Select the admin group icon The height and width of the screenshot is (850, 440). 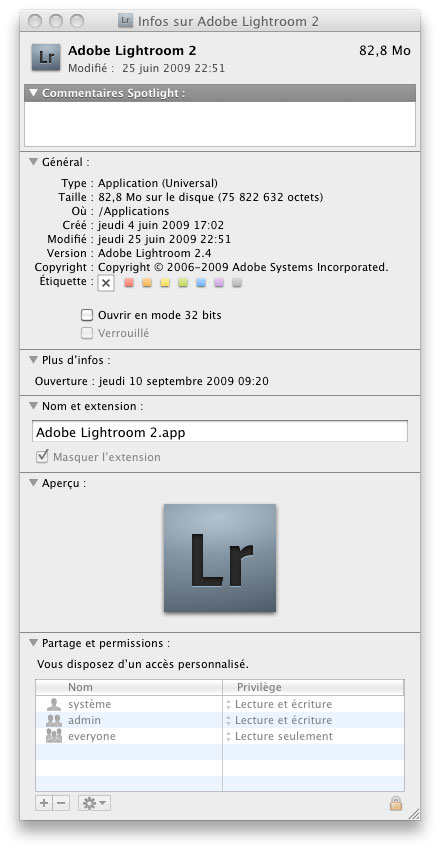54,720
